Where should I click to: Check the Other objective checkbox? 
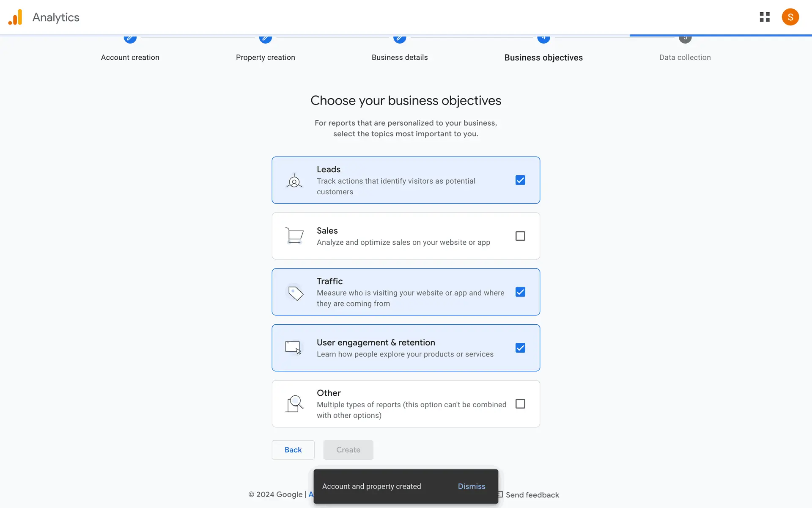[x=520, y=404]
